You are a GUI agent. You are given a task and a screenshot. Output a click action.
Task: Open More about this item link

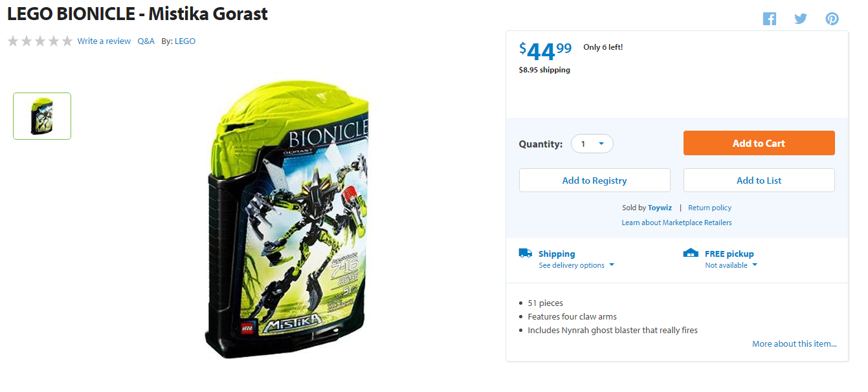pos(794,343)
